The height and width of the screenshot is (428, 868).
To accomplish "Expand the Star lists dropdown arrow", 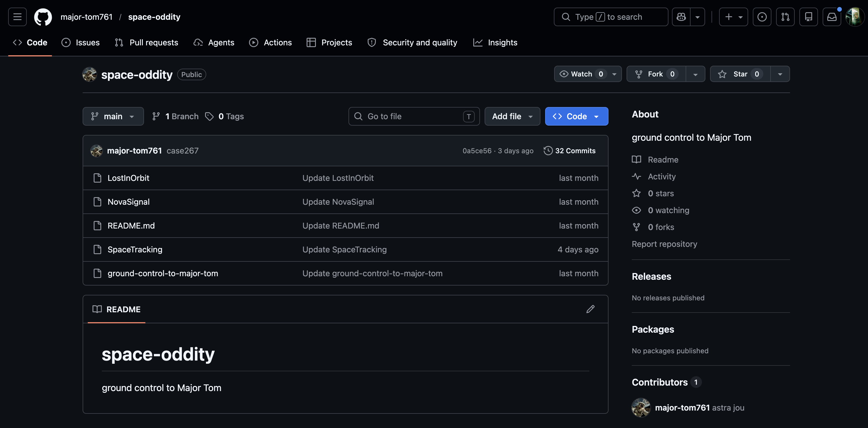I will point(780,74).
